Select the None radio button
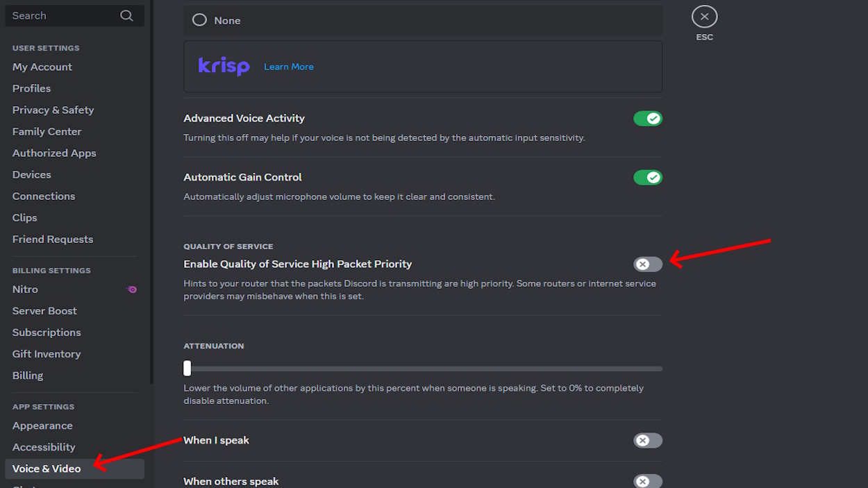868x488 pixels. click(199, 20)
